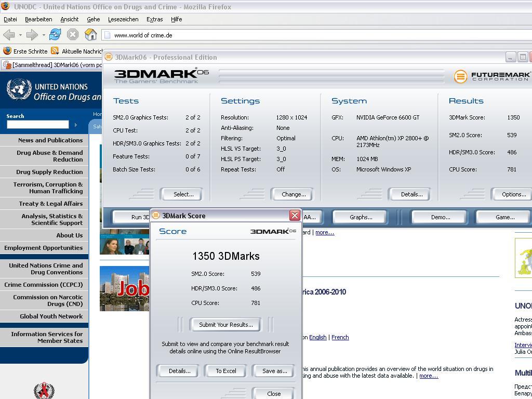
Task: Open the Forward history dropdown arrow
Action: tap(44, 35)
